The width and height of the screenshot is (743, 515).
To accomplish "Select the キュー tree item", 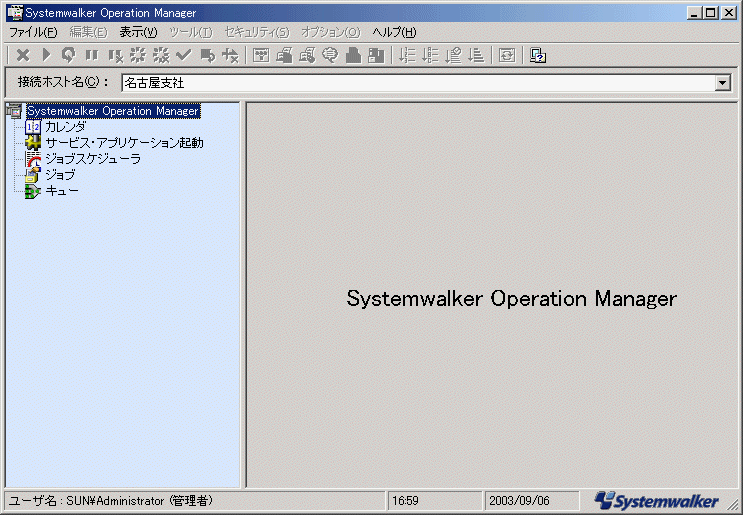I will (x=62, y=191).
